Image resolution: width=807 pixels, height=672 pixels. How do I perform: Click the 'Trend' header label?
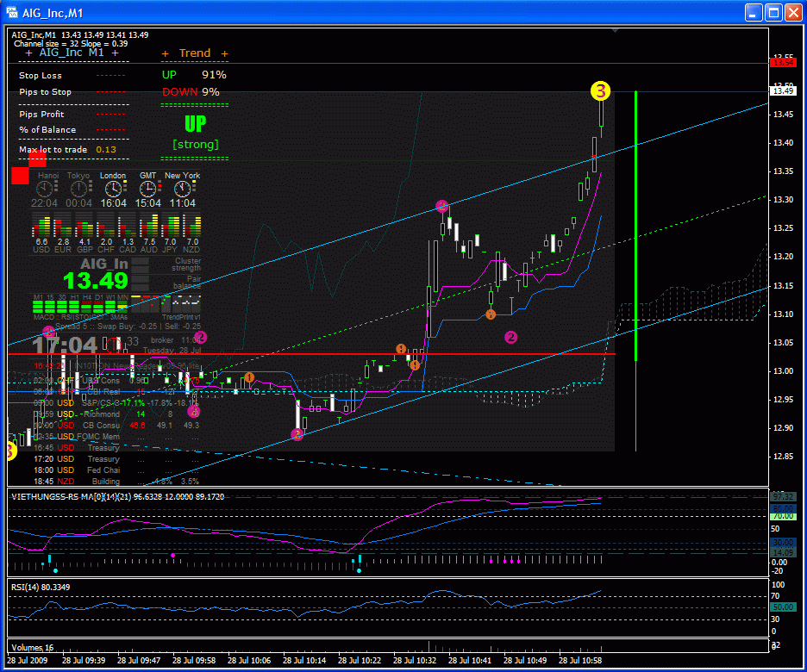point(195,53)
